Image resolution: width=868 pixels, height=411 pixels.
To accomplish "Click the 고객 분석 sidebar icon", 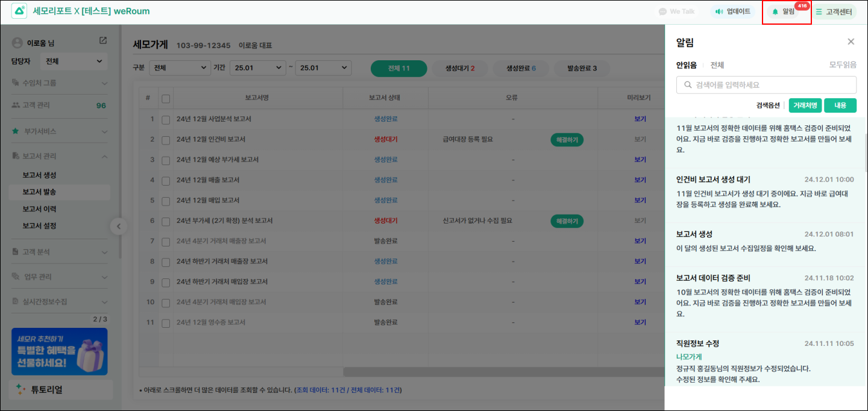I will (16, 251).
